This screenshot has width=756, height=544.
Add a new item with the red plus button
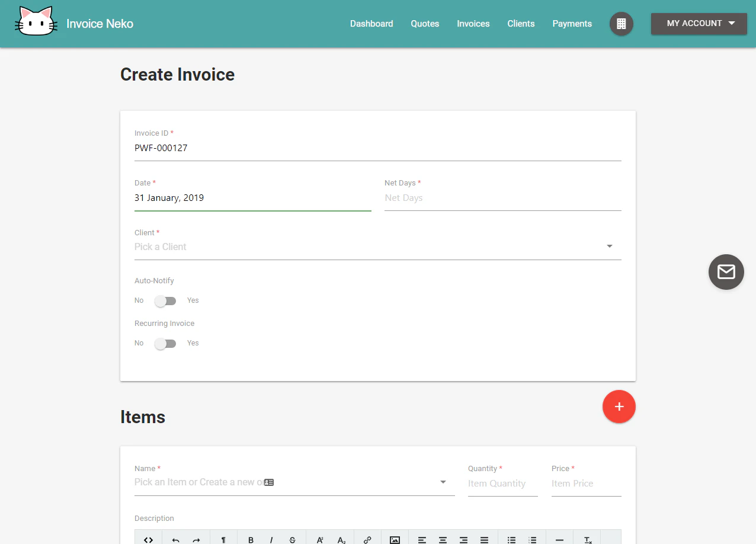tap(619, 407)
